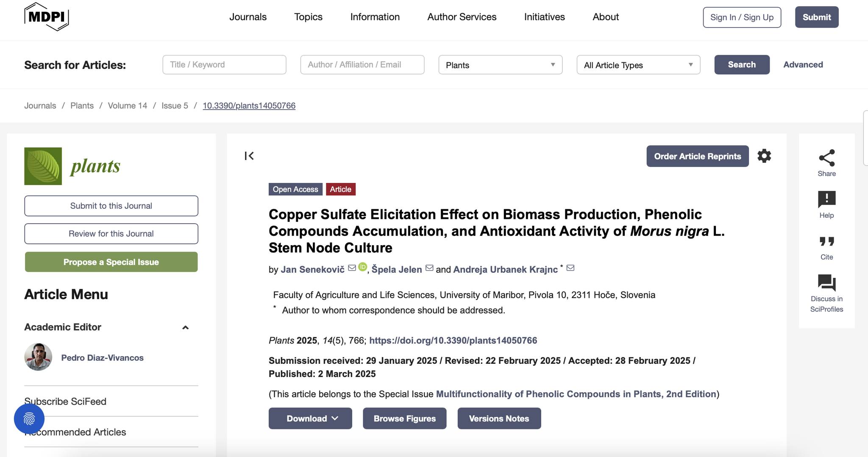Click email envelope icon next to Špela Jelen
Viewport: 868px width, 457px height.
coord(429,268)
